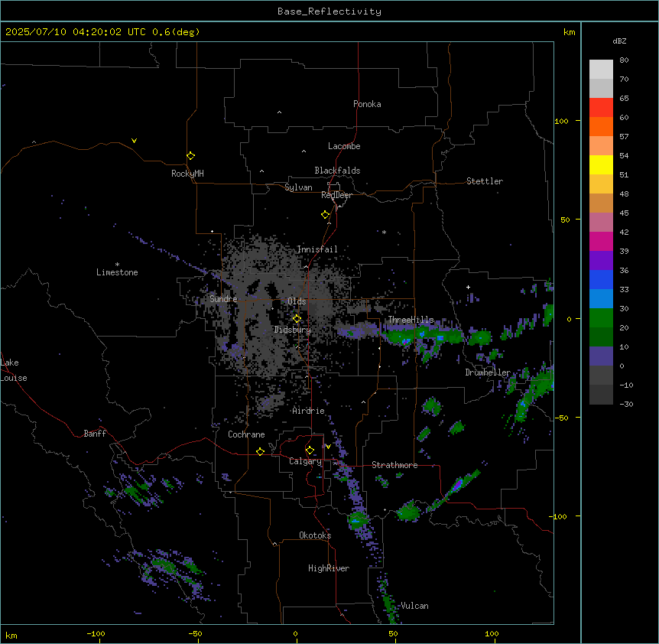Click the Airdrie label

[309, 411]
